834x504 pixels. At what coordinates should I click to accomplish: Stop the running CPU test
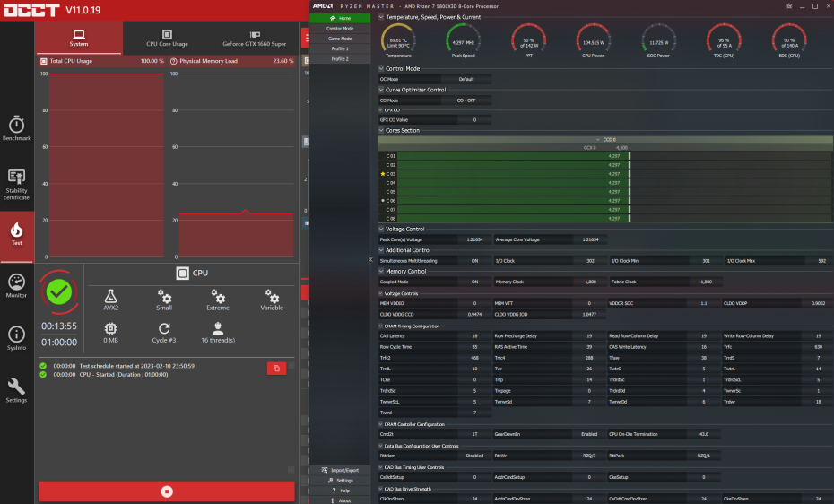click(x=167, y=491)
